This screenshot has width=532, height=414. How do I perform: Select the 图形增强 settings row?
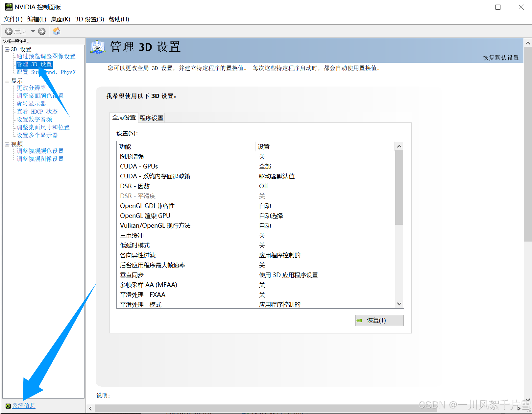(256, 157)
